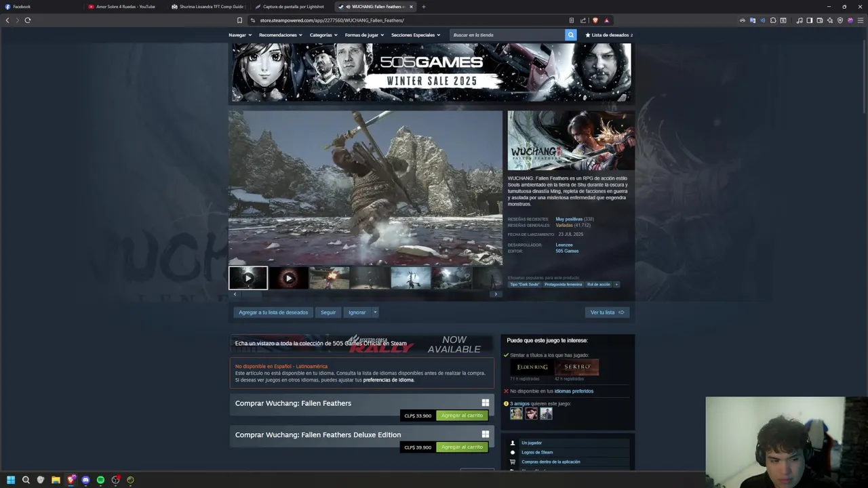
Task: Click the thumbnail strip right arrow
Action: click(496, 294)
